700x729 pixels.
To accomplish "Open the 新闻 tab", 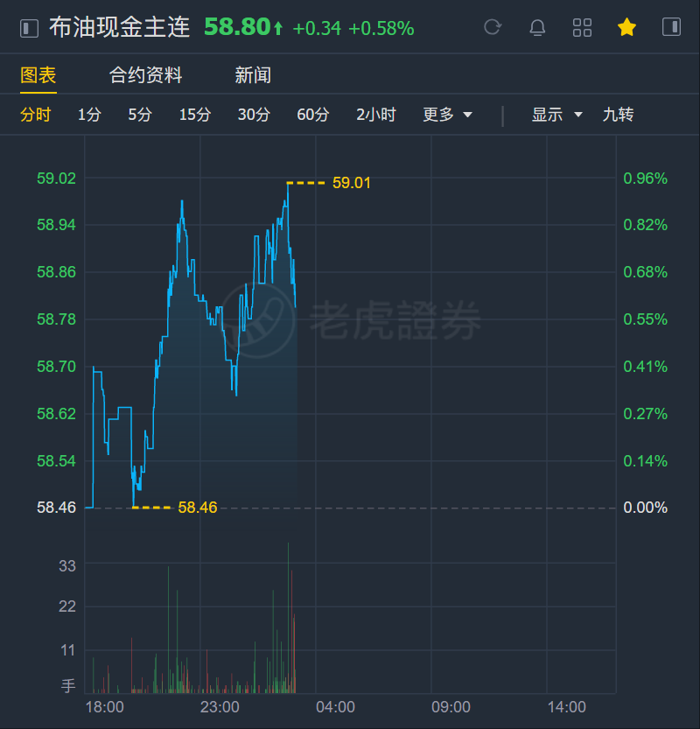I will 253,75.
